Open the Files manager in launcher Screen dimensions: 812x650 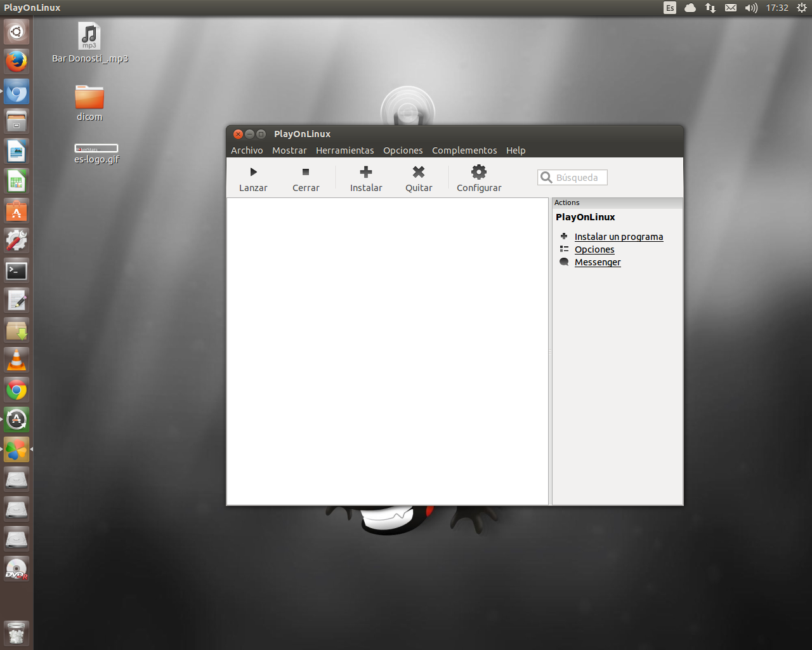[16, 121]
